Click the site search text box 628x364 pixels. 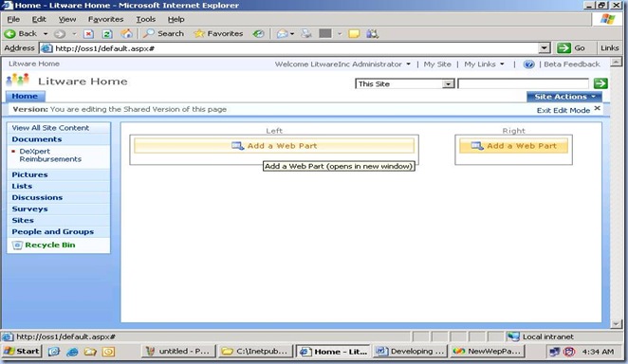tap(523, 83)
